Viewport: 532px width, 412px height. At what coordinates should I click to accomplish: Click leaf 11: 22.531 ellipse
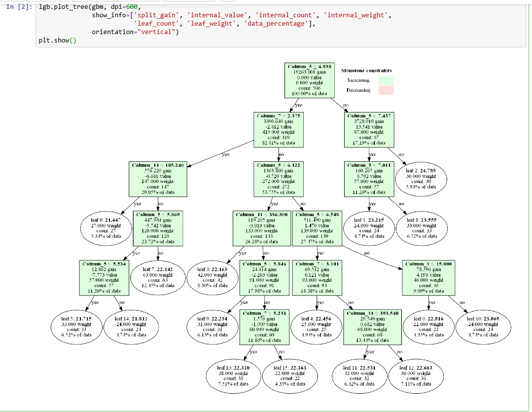(x=359, y=376)
